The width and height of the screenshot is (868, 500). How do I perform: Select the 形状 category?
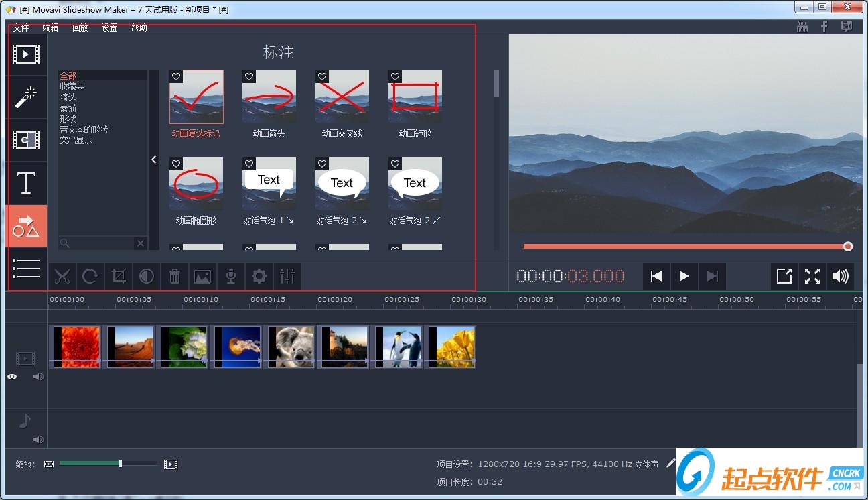[x=68, y=119]
